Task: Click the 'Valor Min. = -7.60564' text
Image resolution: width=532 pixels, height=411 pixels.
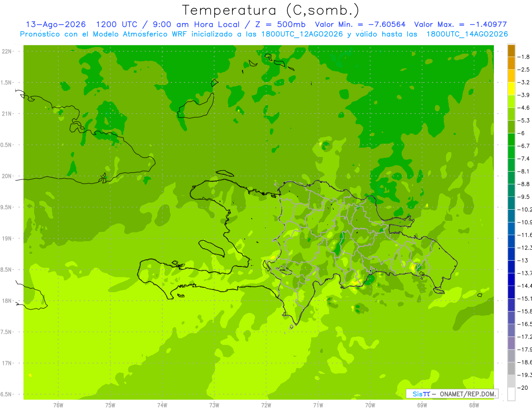Action: point(360,25)
